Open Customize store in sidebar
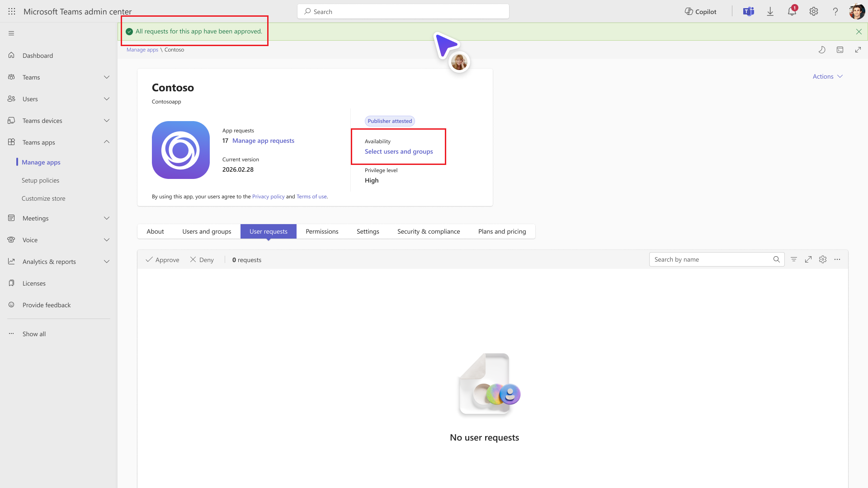Image resolution: width=868 pixels, height=488 pixels. tap(43, 198)
